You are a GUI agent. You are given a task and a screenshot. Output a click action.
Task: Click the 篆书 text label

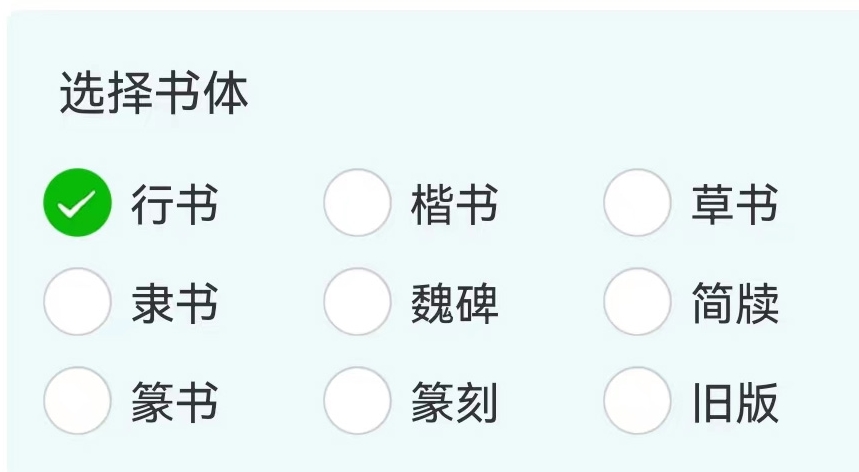174,403
